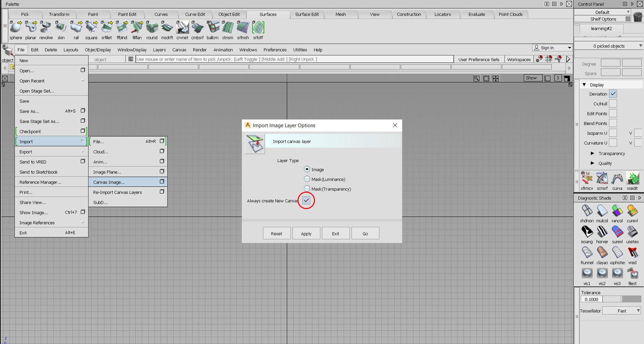
Task: Adjust the Tolerance slider
Action: pos(622,299)
